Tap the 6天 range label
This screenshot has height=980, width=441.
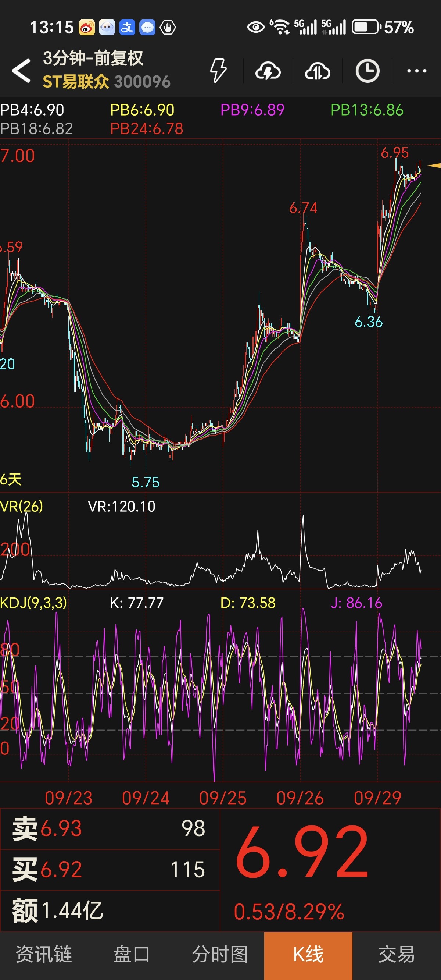pyautogui.click(x=11, y=479)
